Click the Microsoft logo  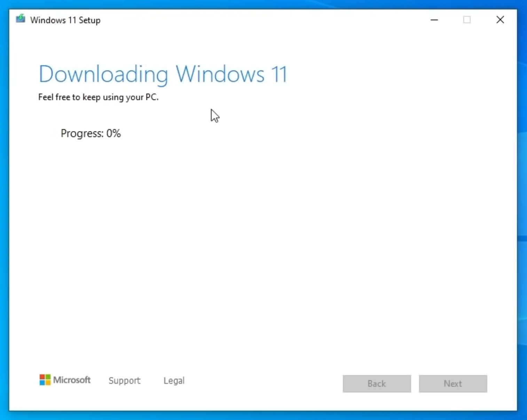(65, 380)
